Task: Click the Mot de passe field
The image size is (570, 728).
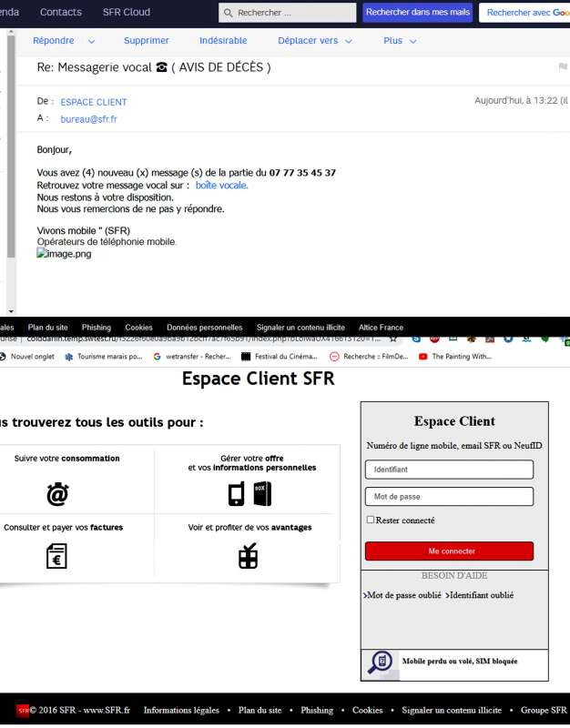Action: (x=449, y=497)
